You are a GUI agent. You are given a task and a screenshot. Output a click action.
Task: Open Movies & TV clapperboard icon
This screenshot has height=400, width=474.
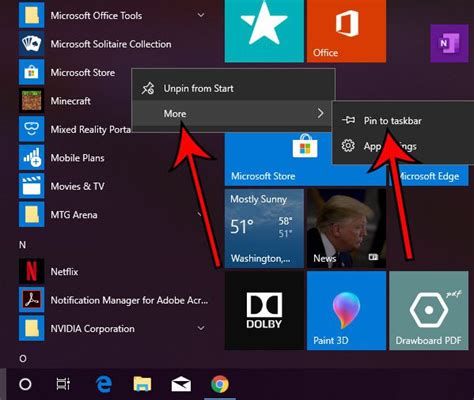[31, 186]
